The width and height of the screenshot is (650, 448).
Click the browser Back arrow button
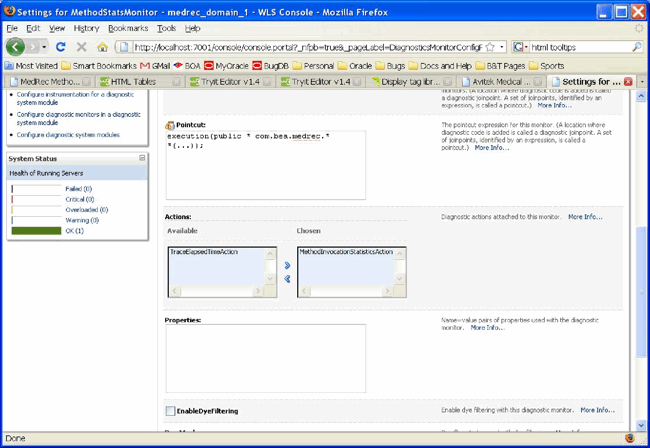tap(15, 47)
